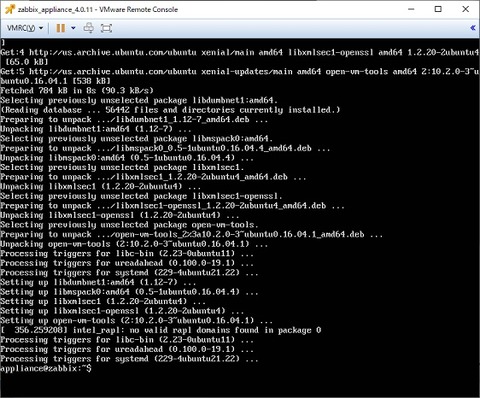The width and height of the screenshot is (480, 398).
Task: Click the title text zabbix_appliance_4.0.11
Action: 55,10
